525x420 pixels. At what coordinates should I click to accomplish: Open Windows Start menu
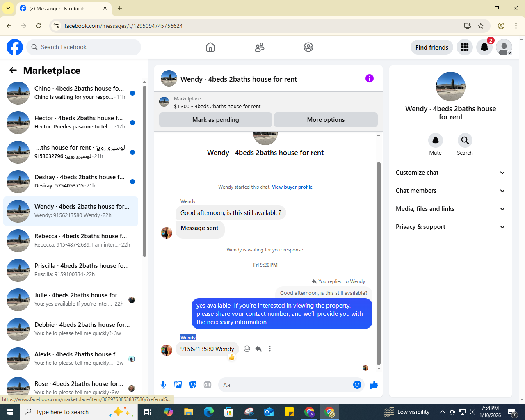tap(10, 412)
